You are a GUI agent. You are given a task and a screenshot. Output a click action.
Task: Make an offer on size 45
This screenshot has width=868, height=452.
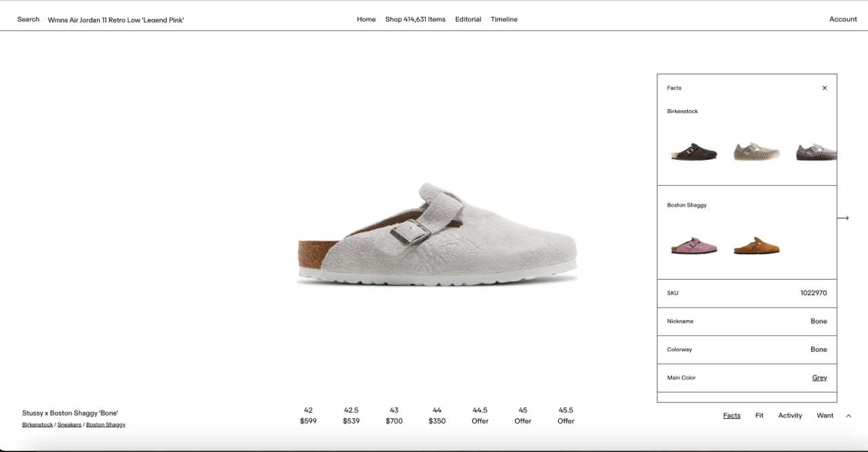point(523,415)
